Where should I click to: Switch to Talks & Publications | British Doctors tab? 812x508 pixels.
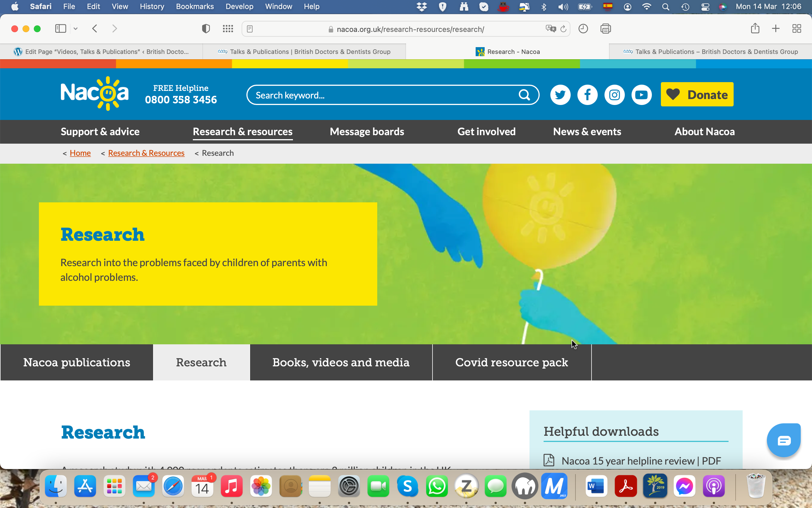[x=304, y=52]
